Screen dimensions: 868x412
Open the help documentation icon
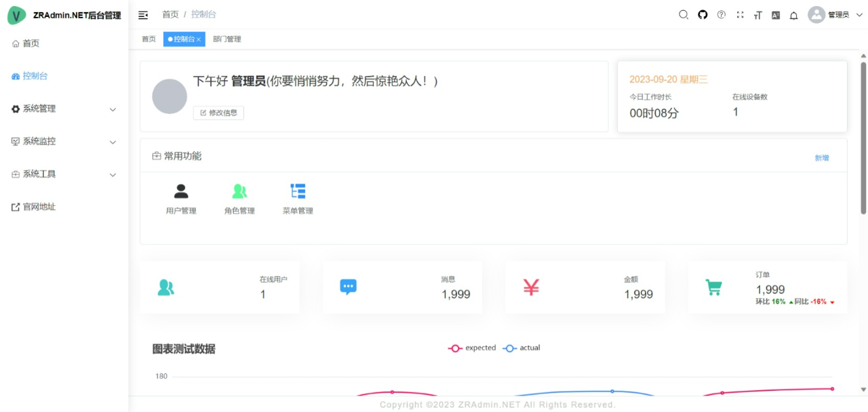pyautogui.click(x=721, y=14)
